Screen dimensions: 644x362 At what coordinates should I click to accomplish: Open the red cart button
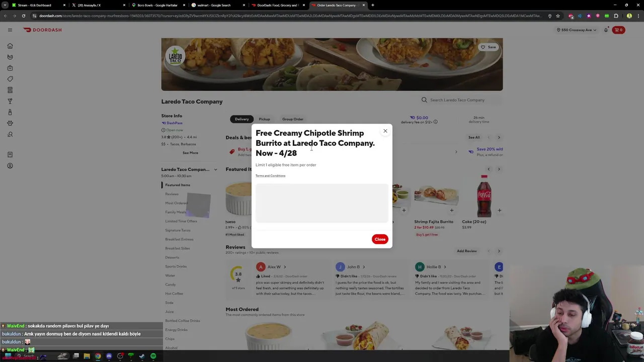coord(618,30)
